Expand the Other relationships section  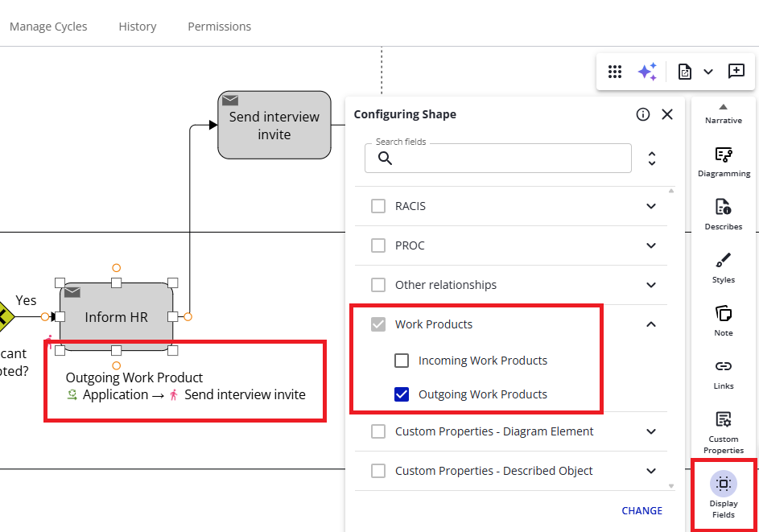(651, 285)
